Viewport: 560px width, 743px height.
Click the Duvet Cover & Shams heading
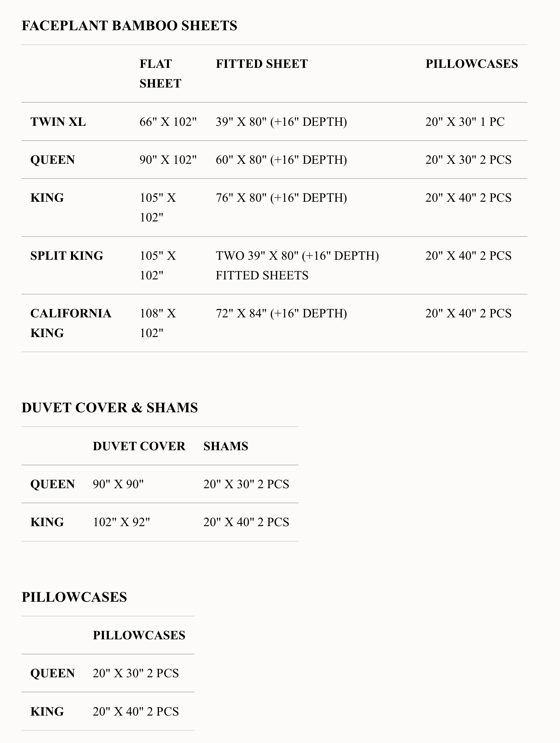(110, 408)
